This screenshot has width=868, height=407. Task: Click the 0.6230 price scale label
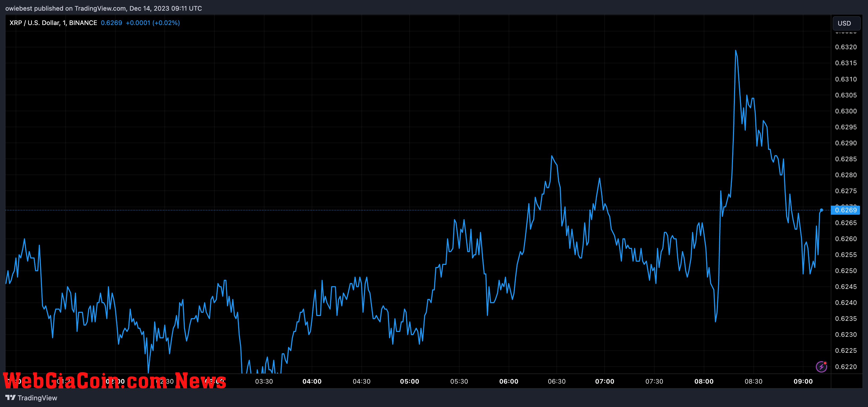coord(846,334)
